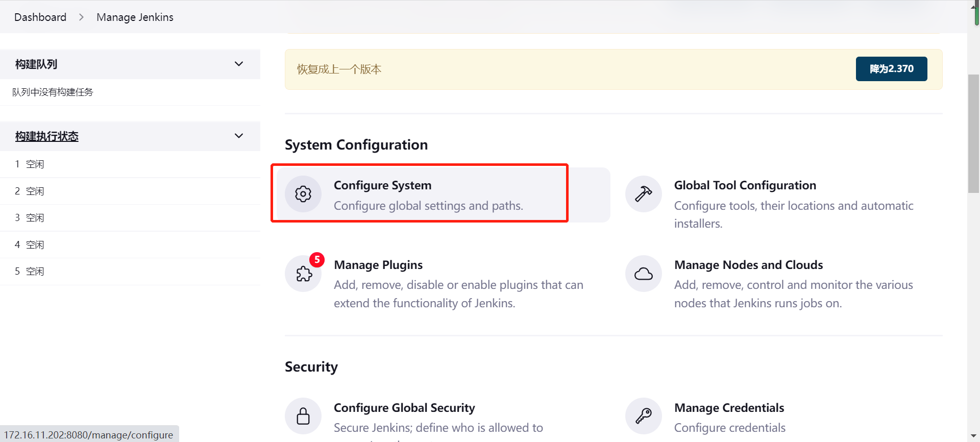980x442 pixels.
Task: Collapse the 构建执行状态 executor panel
Action: point(238,136)
